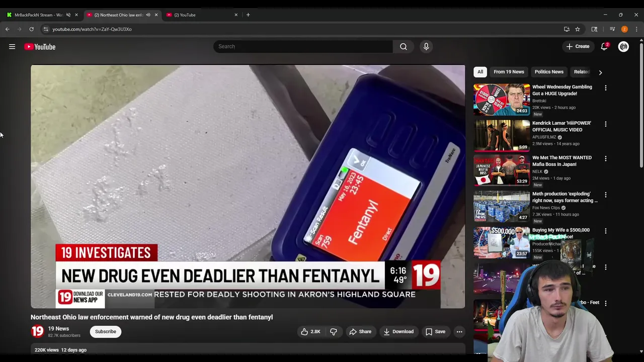Click the search magnifier button
644x362 pixels.
[404, 46]
